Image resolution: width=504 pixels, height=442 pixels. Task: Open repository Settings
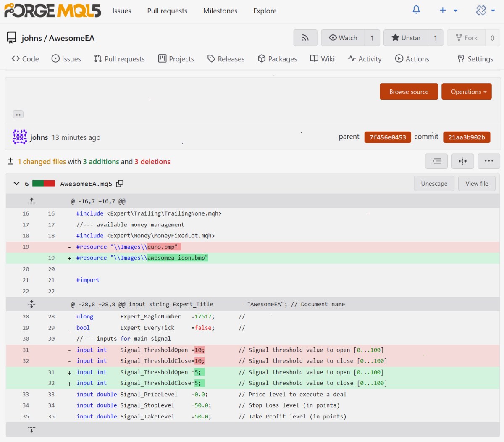[x=475, y=59]
